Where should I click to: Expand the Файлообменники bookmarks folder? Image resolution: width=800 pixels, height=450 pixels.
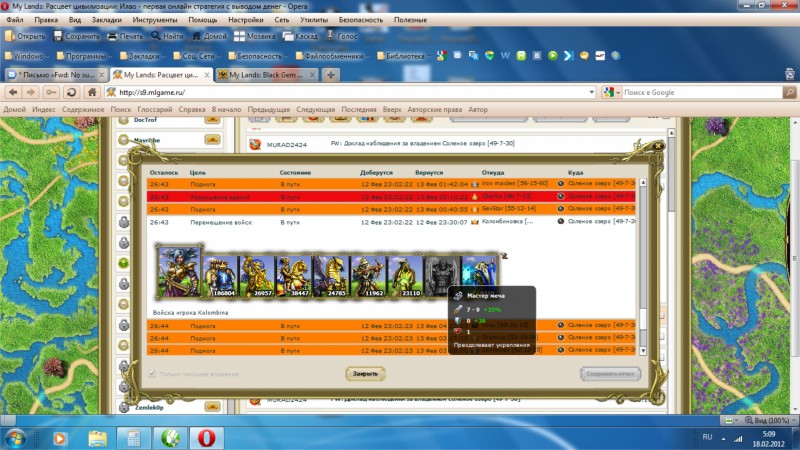332,56
